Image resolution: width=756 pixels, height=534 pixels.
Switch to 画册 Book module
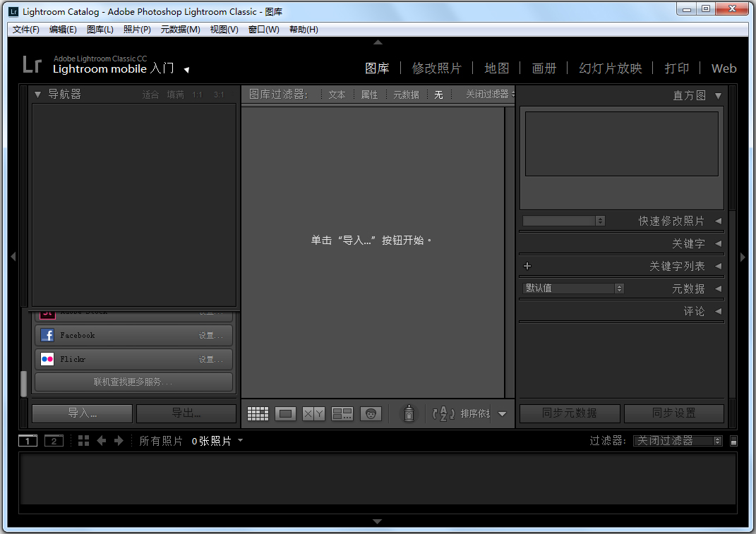(544, 68)
